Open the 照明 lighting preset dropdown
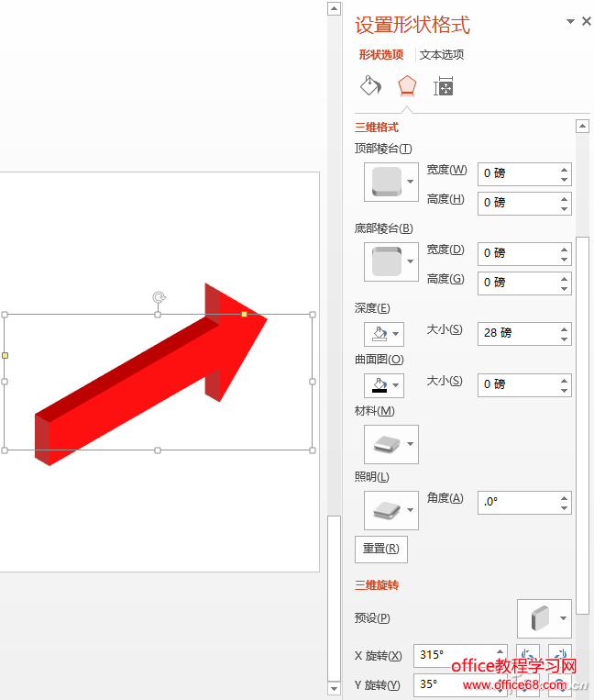The width and height of the screenshot is (594, 700). 391,510
